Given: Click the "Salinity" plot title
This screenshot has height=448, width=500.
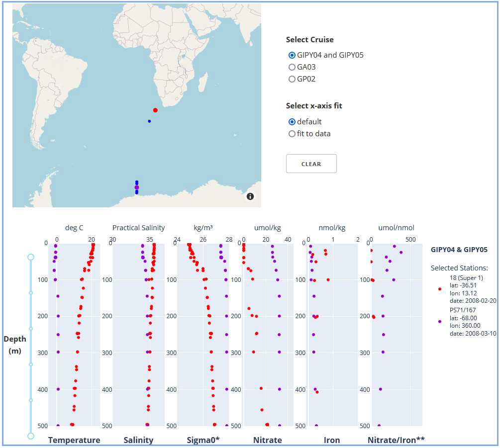Looking at the screenshot, I should pyautogui.click(x=138, y=440).
